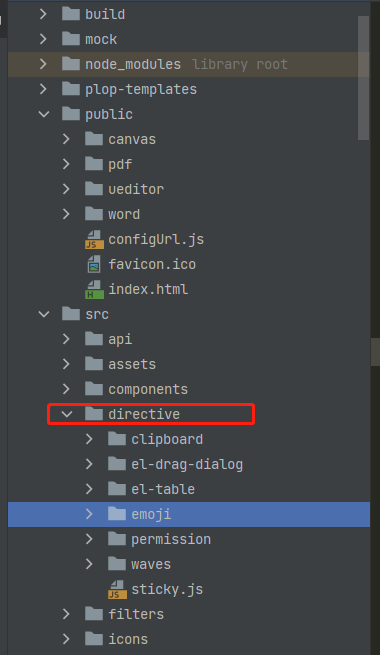Collapse the src folder chevron

[x=44, y=314]
